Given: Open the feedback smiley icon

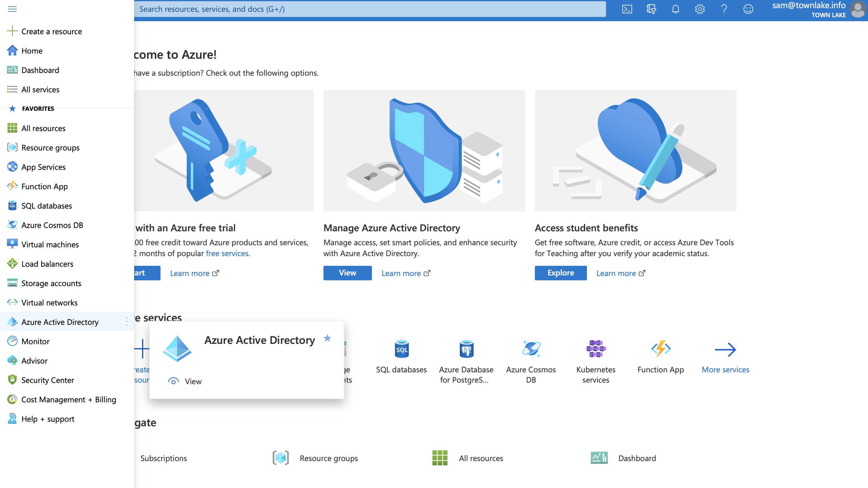Looking at the screenshot, I should tap(748, 9).
